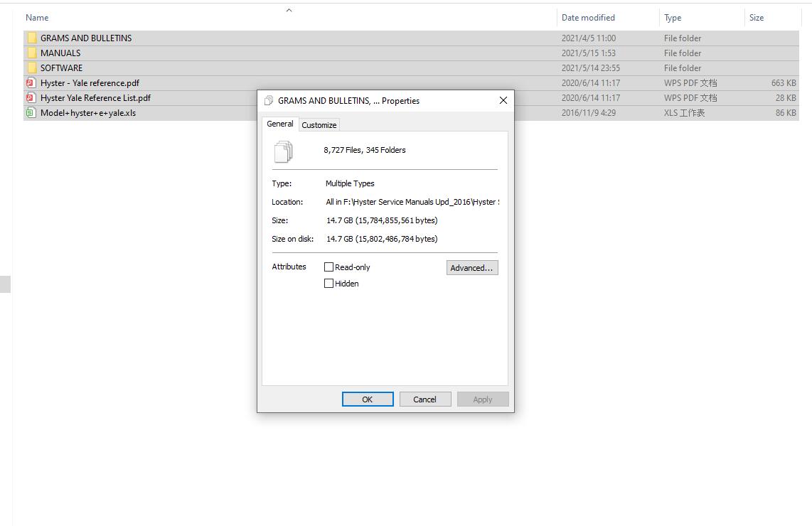Sort by the Date modified column
This screenshot has width=812, height=526.
coord(588,18)
